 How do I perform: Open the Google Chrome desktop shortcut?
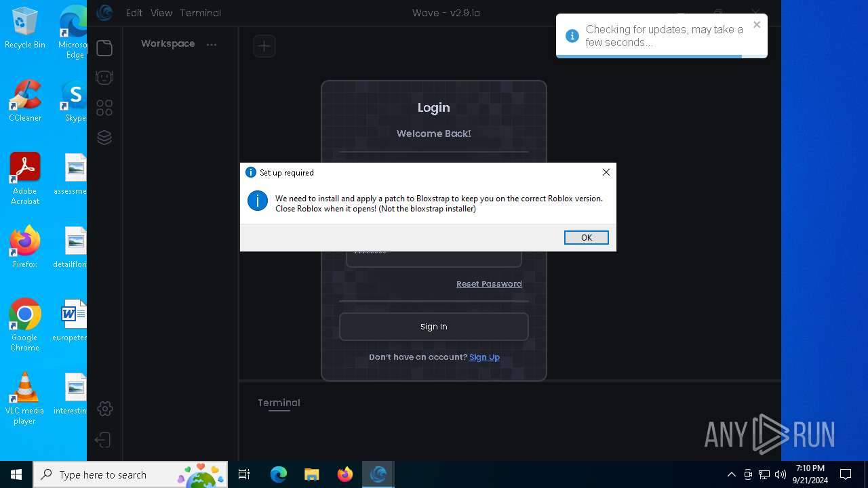[25, 325]
